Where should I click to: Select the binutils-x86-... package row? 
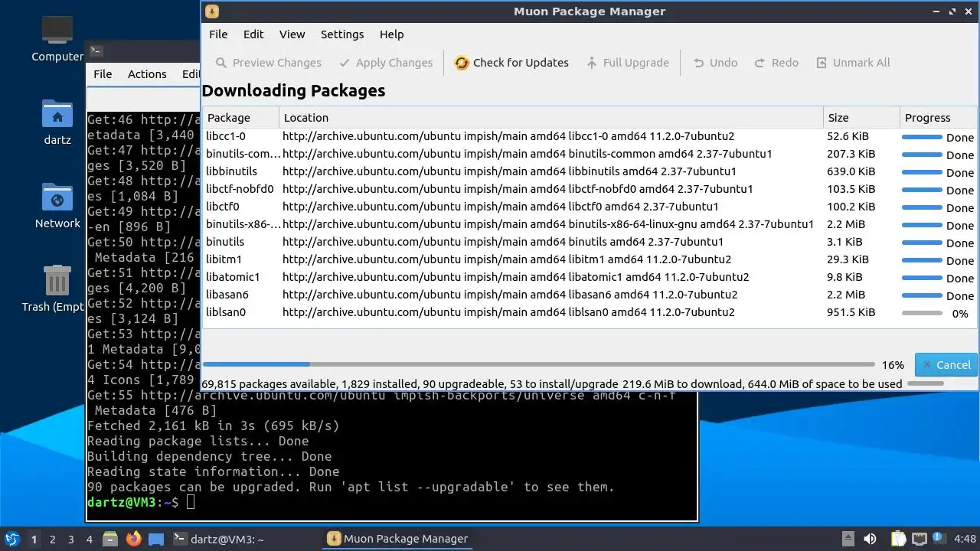click(590, 224)
